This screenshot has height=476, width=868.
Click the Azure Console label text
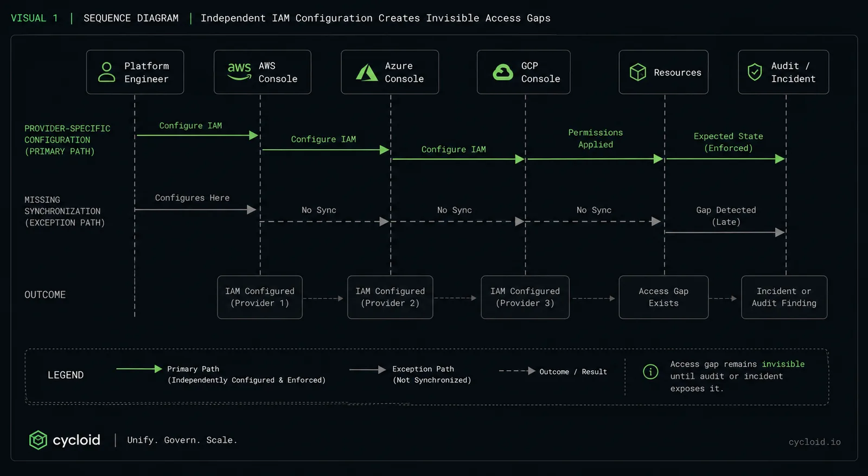coord(404,72)
